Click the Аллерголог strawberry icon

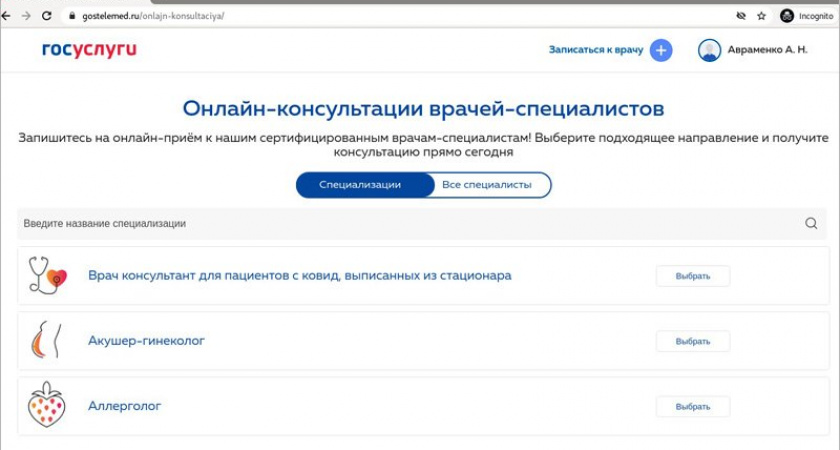pyautogui.click(x=47, y=405)
